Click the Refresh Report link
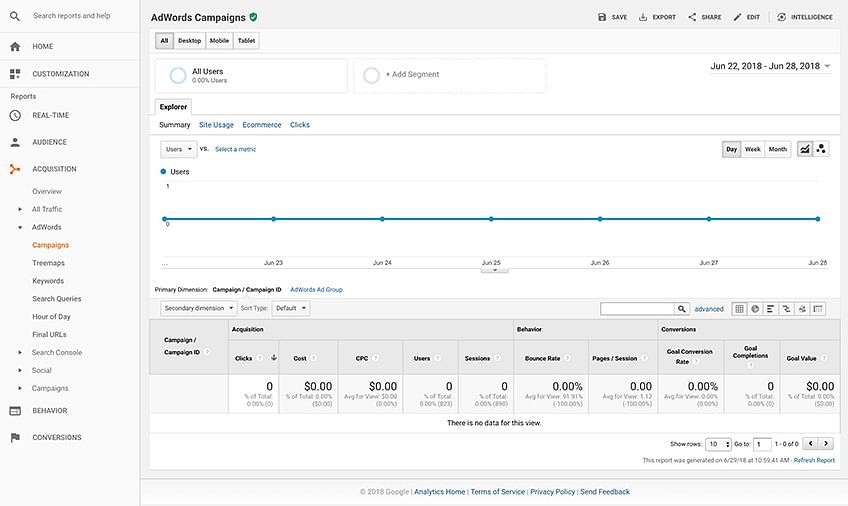Screen dimensions: 848x506 pyautogui.click(x=814, y=461)
